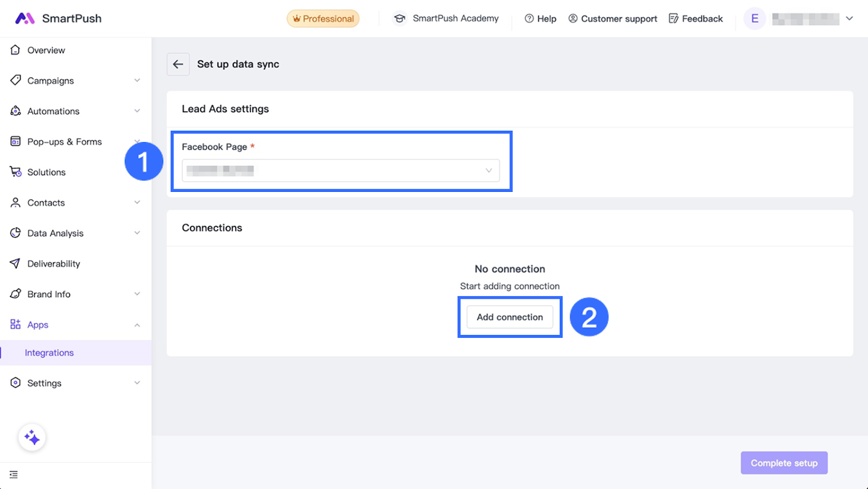Viewport: 868px width, 489px height.
Task: Open the user avatar labeled E
Action: click(x=755, y=18)
